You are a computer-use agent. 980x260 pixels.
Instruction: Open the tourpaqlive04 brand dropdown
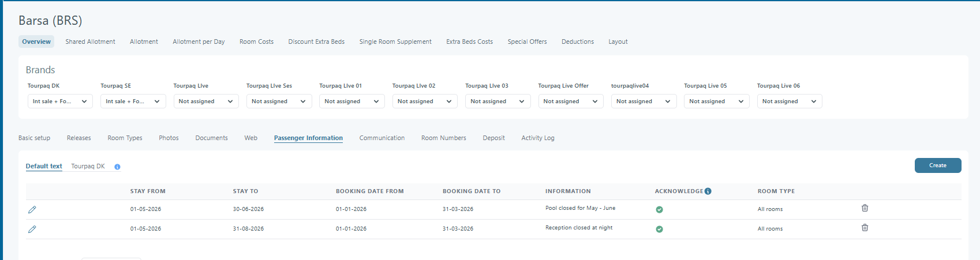[x=643, y=101]
